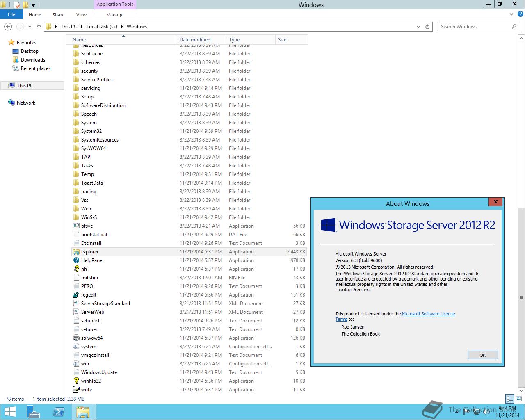Open the Home ribbon tab

point(35,15)
